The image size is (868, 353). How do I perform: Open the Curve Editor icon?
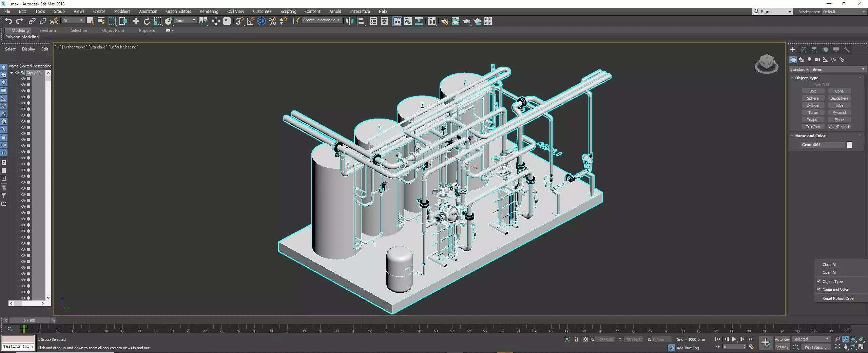click(408, 21)
